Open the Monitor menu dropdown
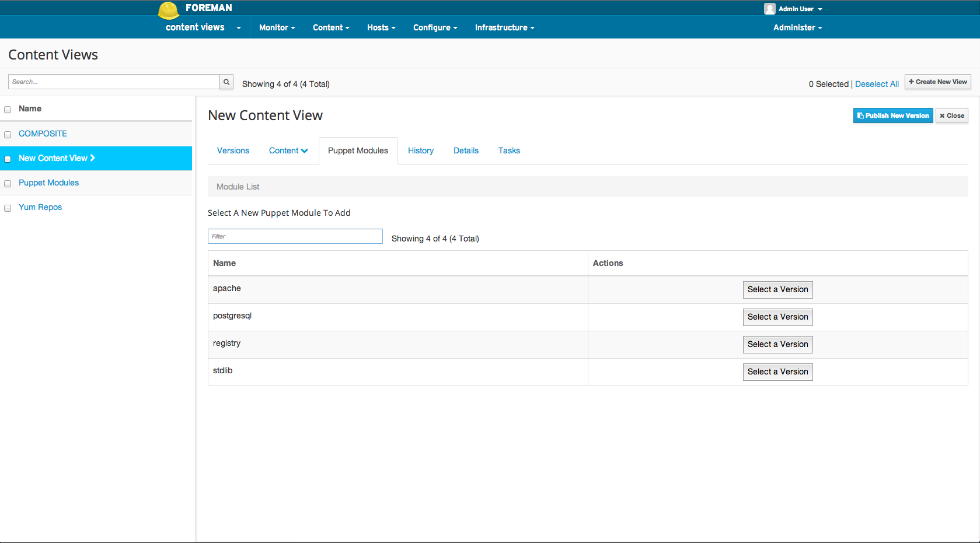 277,27
